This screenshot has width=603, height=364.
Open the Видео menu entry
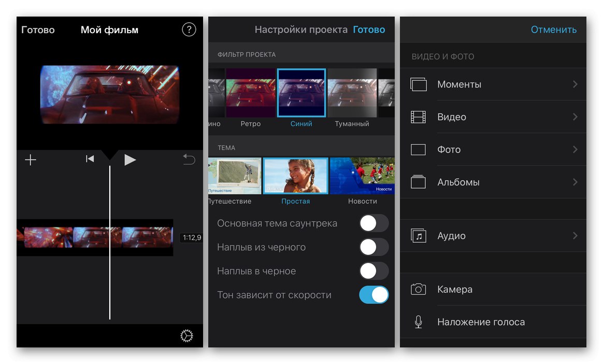pos(493,117)
